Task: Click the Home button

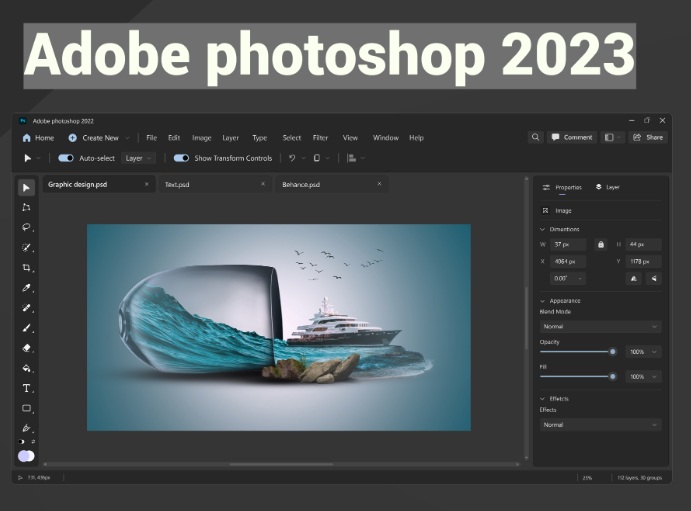Action: (x=38, y=138)
